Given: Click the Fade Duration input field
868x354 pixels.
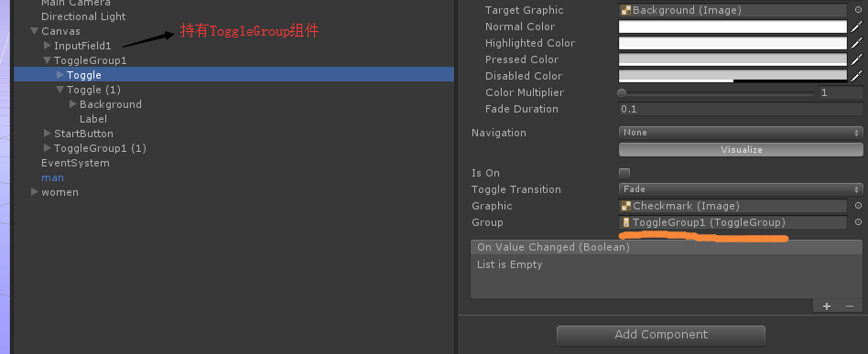Looking at the screenshot, I should click(741, 109).
